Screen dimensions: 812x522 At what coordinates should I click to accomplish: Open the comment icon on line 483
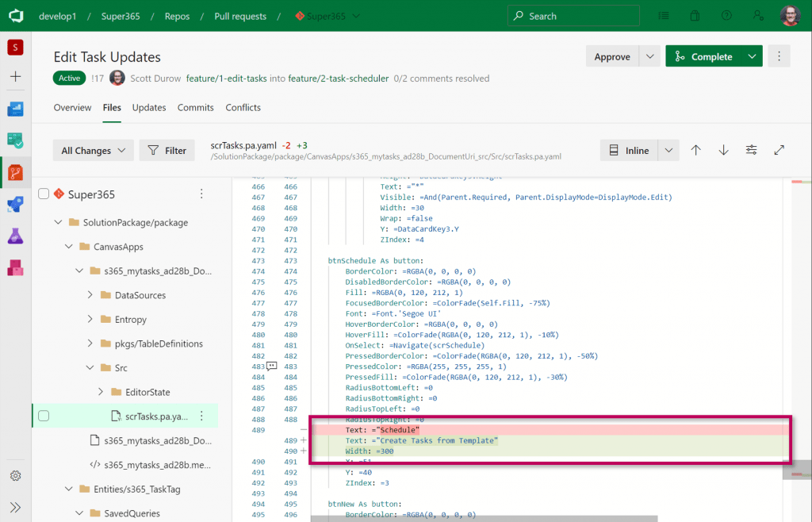(271, 367)
